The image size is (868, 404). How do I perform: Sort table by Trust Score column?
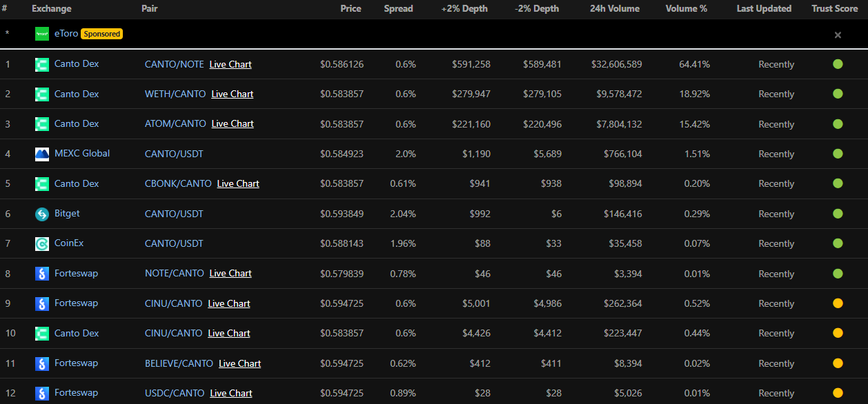click(x=835, y=9)
